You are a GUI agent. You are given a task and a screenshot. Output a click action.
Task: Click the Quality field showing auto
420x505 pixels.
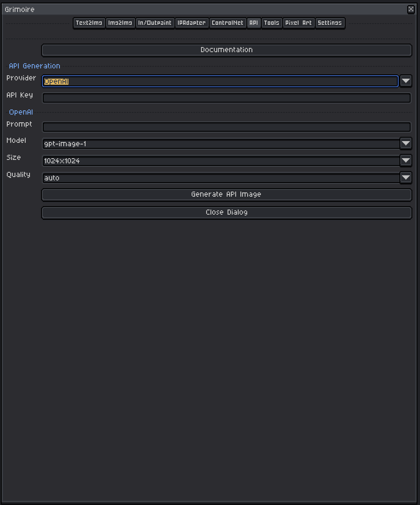[x=221, y=178]
